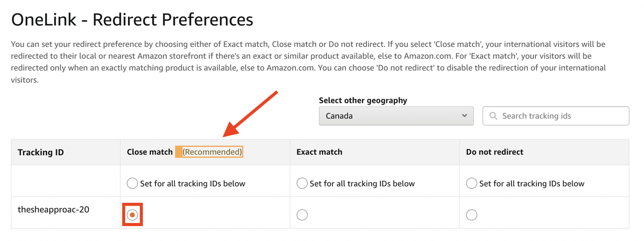The height and width of the screenshot is (241, 644).
Task: Click the selected Close match radio button
Action: (x=132, y=215)
